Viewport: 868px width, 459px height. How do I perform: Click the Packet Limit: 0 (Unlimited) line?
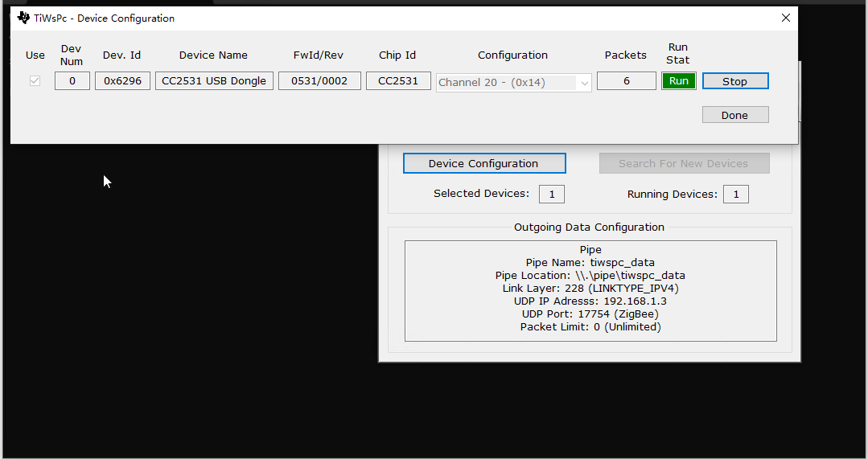pyautogui.click(x=590, y=327)
